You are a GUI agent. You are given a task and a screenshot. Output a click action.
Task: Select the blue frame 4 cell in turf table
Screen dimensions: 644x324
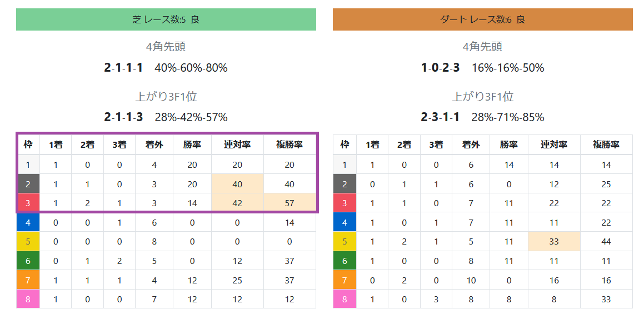coord(28,222)
